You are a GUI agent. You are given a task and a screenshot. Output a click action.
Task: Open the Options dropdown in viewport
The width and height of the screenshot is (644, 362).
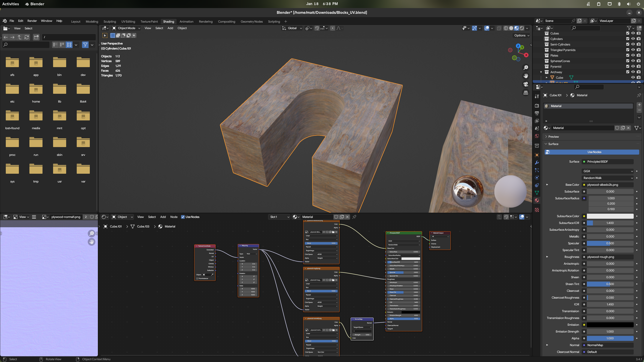521,35
